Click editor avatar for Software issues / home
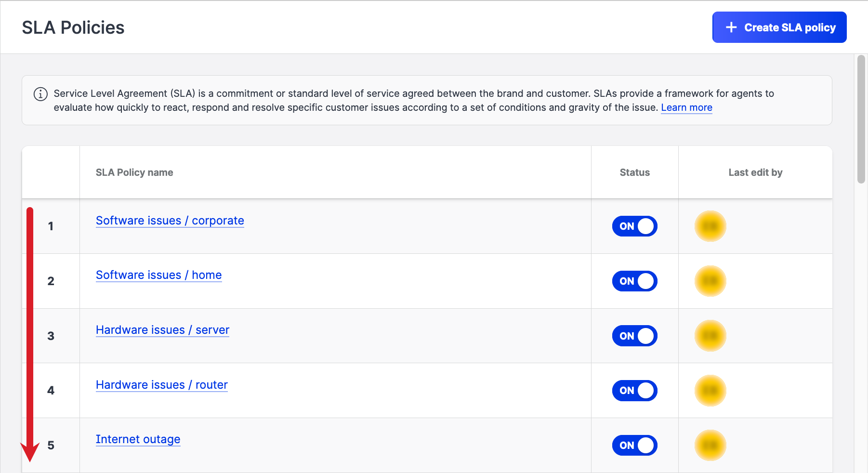This screenshot has width=868, height=473. coord(710,281)
